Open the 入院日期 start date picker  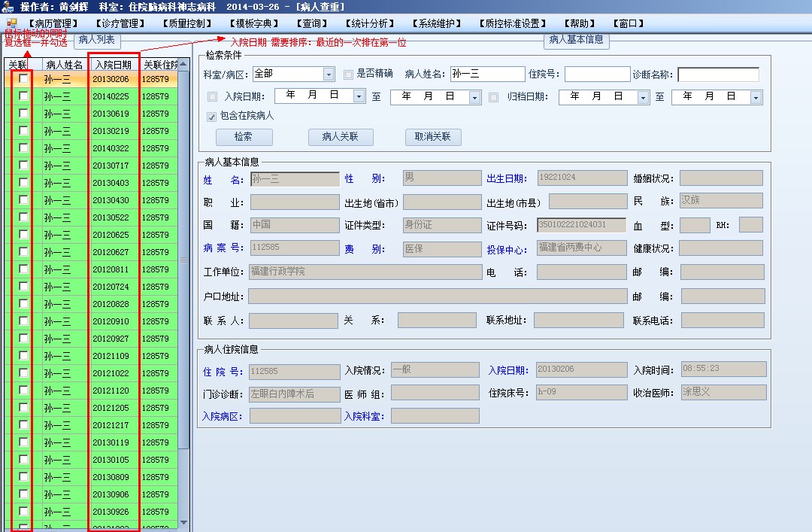tap(359, 96)
